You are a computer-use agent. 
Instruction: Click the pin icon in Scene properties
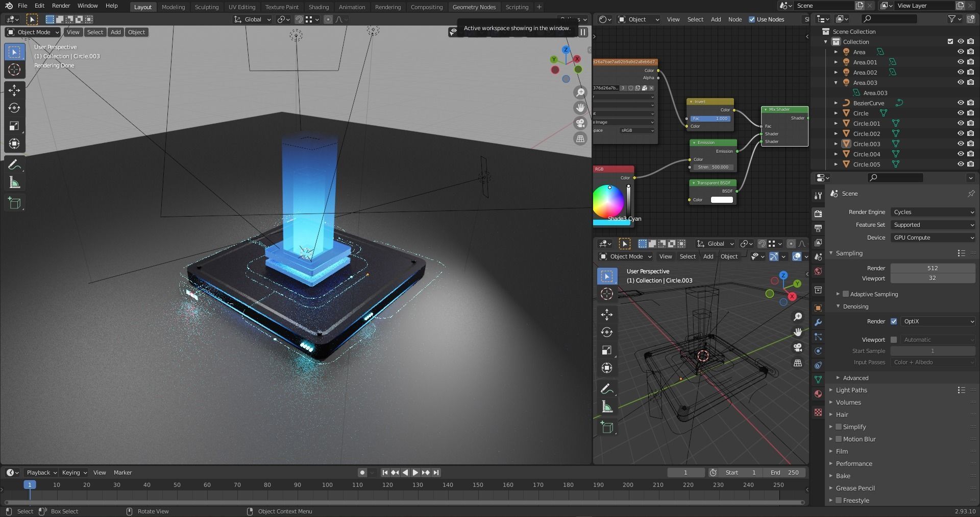tap(971, 194)
